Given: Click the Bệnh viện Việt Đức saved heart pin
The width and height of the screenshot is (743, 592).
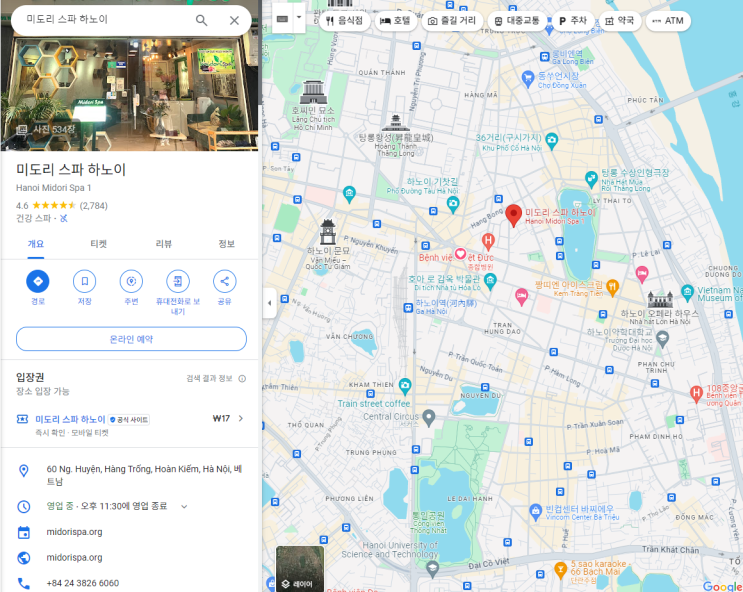Looking at the screenshot, I should (x=460, y=254).
